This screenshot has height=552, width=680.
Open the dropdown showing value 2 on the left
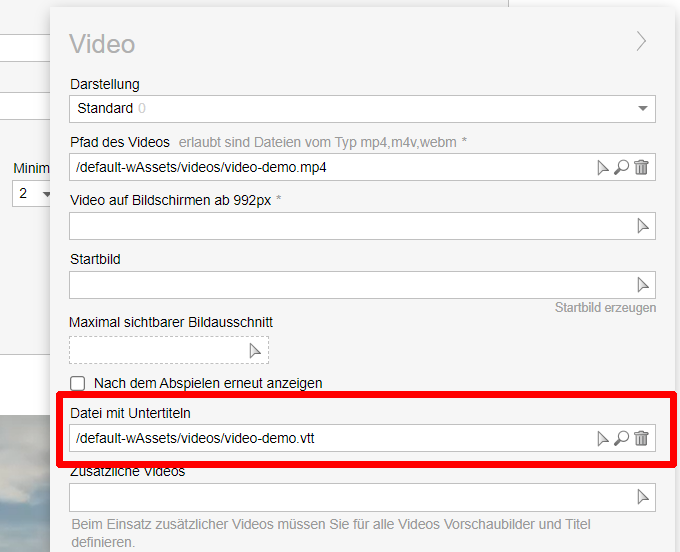32,193
